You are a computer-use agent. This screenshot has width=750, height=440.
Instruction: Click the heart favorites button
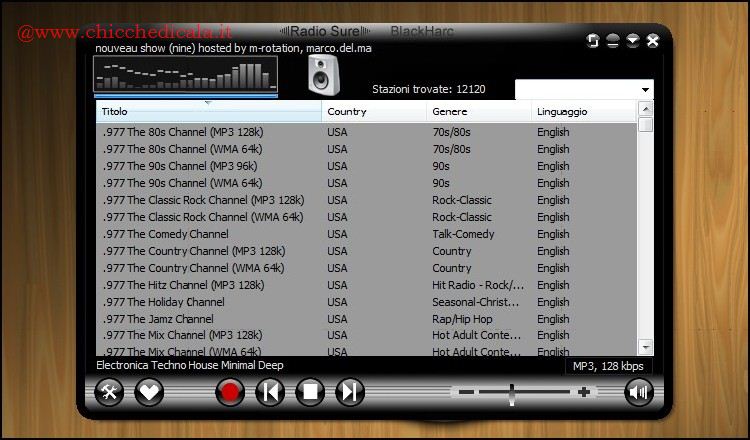pos(149,392)
